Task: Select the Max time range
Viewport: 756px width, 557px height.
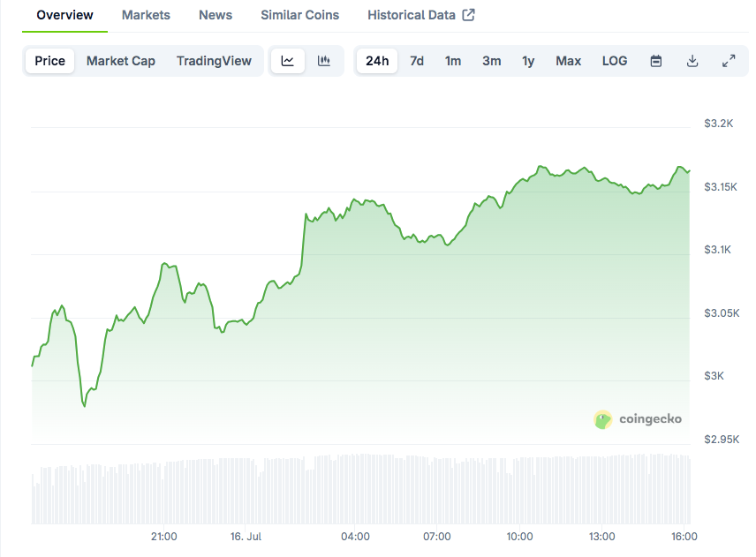Action: pyautogui.click(x=568, y=61)
